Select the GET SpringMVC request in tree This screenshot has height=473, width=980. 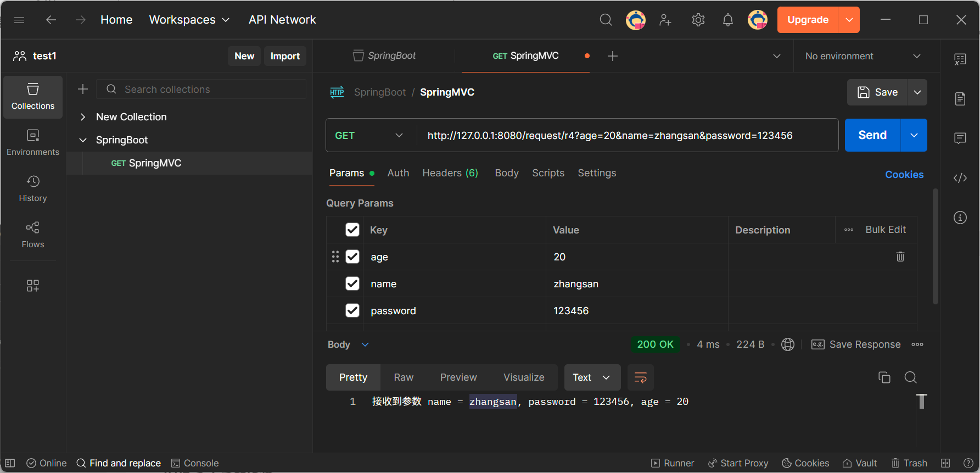pyautogui.click(x=189, y=163)
